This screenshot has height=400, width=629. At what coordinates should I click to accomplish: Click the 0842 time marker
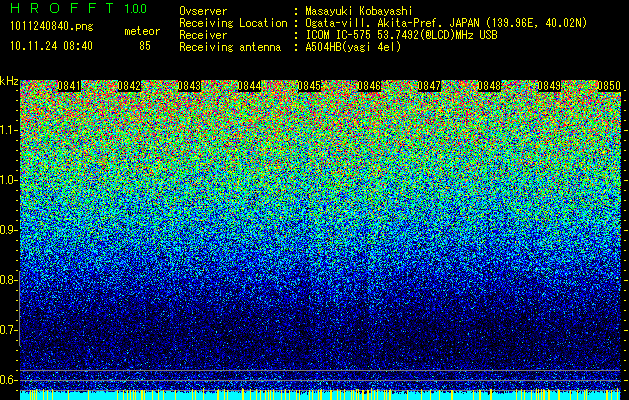point(129,86)
